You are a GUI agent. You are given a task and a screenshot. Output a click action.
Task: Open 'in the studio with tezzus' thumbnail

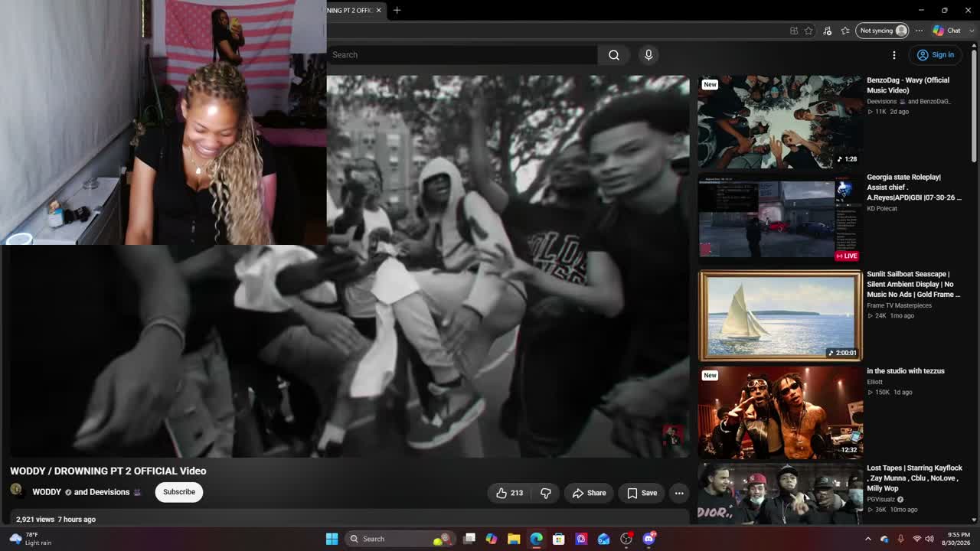tap(780, 412)
